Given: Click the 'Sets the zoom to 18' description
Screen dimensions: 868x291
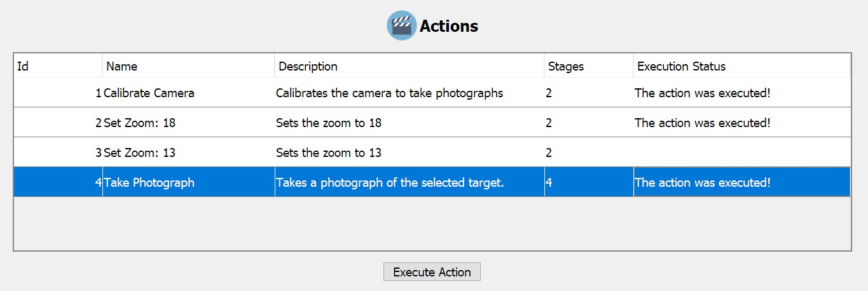Looking at the screenshot, I should pos(329,123).
